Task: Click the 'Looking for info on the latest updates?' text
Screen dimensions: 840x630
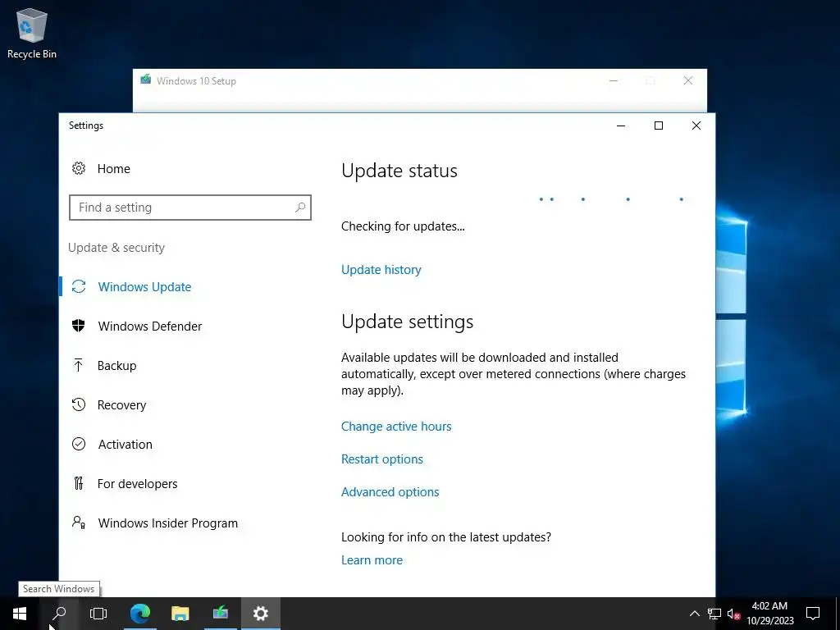Action: [x=445, y=536]
